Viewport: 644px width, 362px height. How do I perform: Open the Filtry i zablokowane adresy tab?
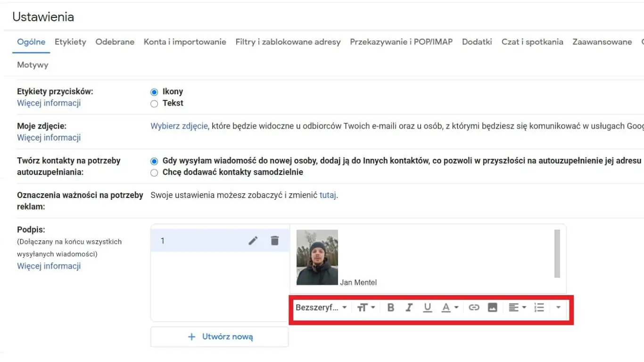point(288,42)
